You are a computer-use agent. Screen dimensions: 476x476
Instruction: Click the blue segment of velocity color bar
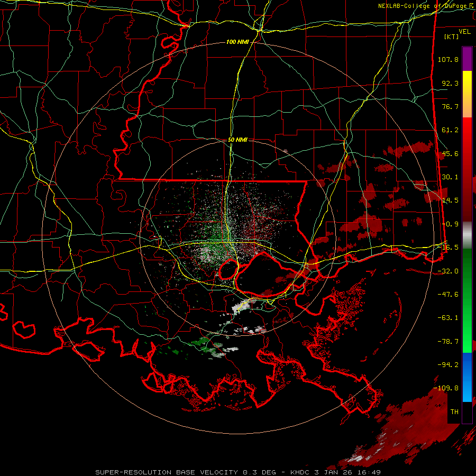tap(467, 377)
